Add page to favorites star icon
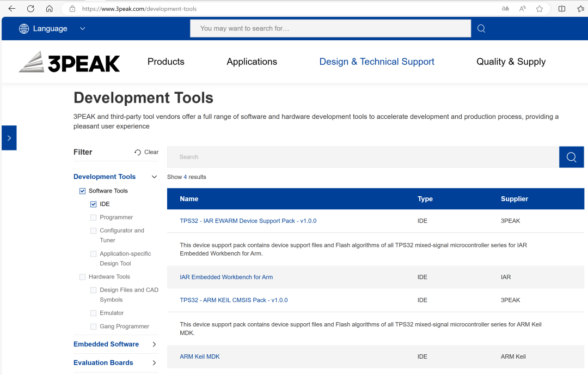This screenshot has width=588, height=375. pos(539,9)
